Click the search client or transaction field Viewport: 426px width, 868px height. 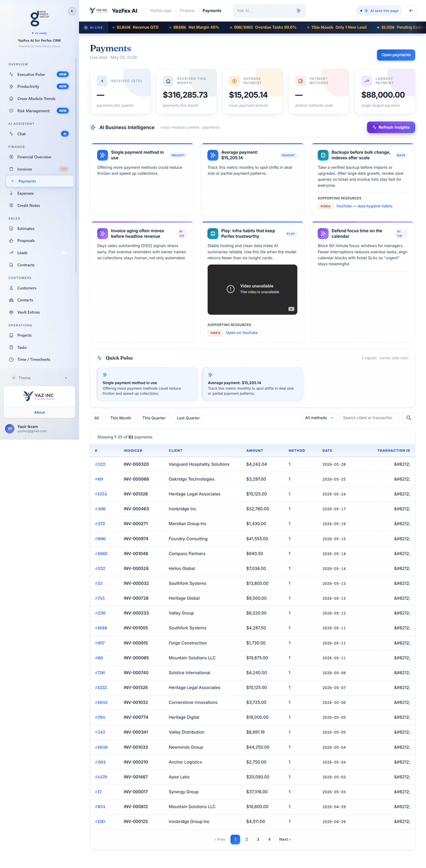click(x=368, y=418)
